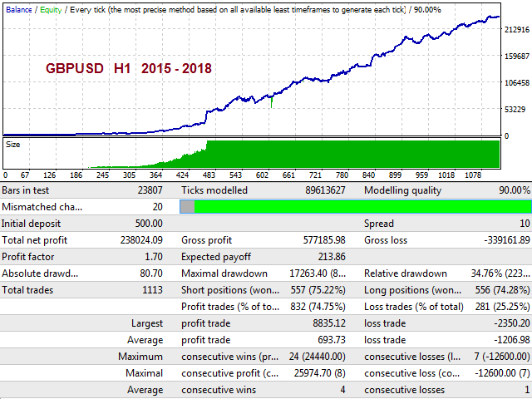Screen dimensions: 532x399
Task: Click the Gross loss value -339161.89
Action: [507, 240]
